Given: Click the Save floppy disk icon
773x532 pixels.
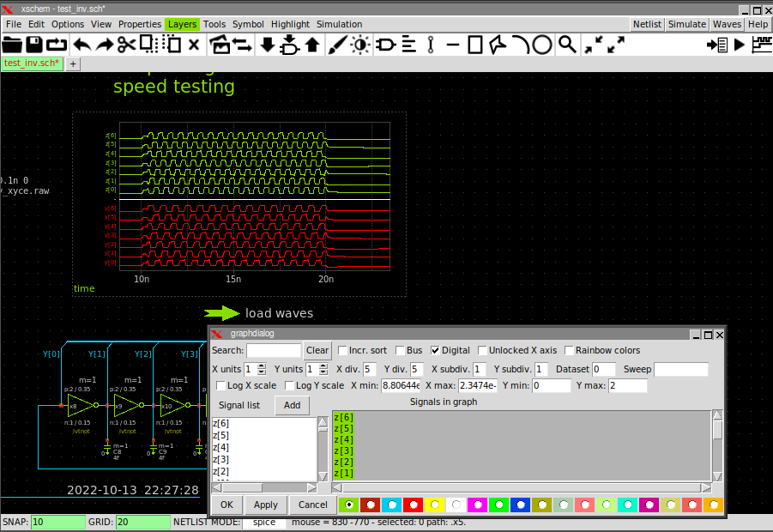Looking at the screenshot, I should coord(34,45).
